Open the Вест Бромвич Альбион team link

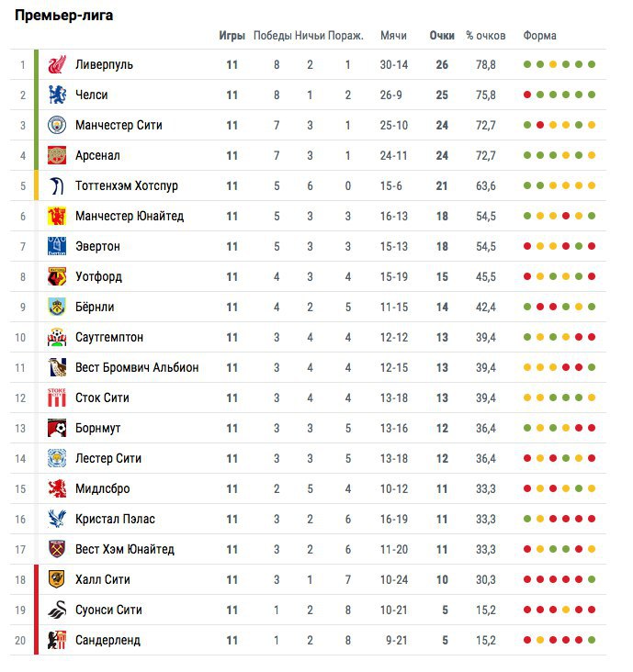[x=137, y=367]
